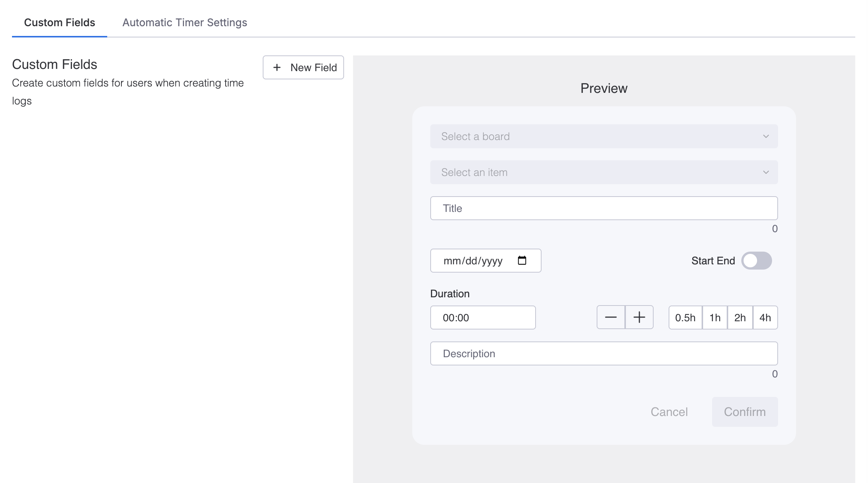Click the chevron on Select a board
The image size is (868, 483).
pos(766,136)
